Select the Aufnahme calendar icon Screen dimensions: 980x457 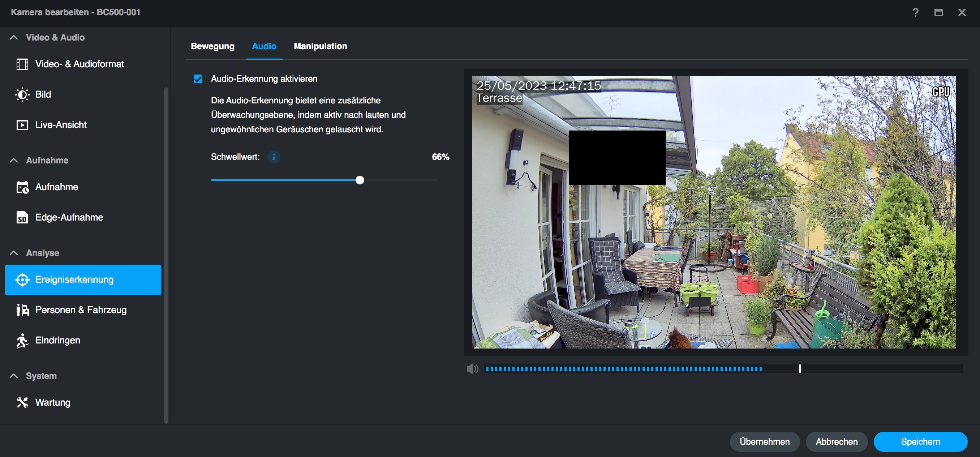[x=22, y=187]
